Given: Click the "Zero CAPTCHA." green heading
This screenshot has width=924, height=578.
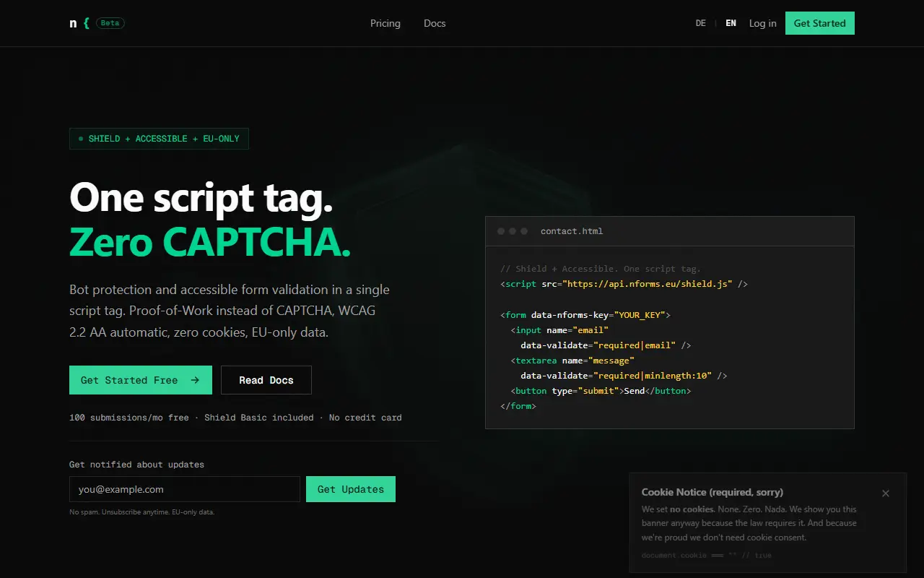Looking at the screenshot, I should click(x=210, y=242).
